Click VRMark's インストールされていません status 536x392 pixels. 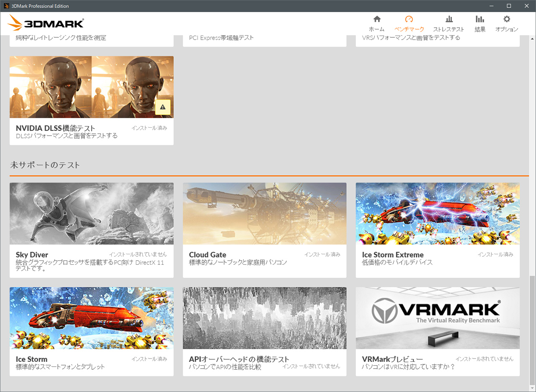pyautogui.click(x=484, y=359)
